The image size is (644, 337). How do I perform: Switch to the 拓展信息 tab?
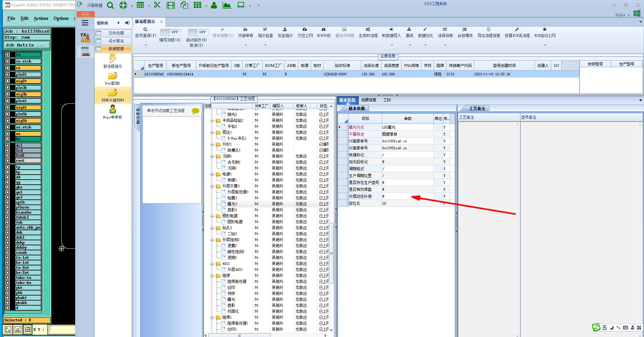coord(369,100)
